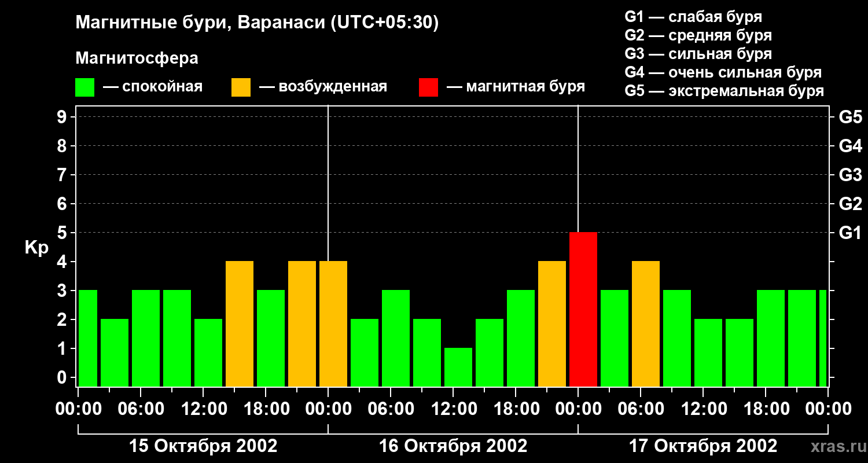Viewport: 868px width, 463px height.
Task: Click the 18:00 time label for 17 October
Action: [x=766, y=409]
